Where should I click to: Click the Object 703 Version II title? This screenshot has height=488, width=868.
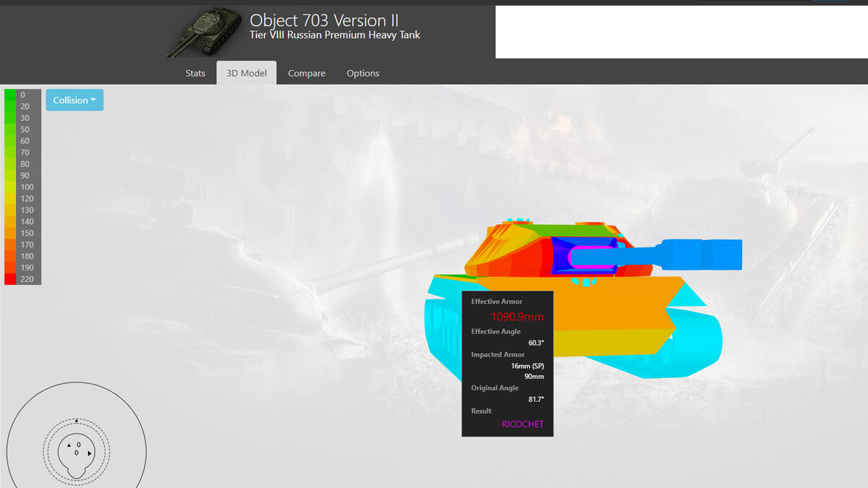pos(324,20)
